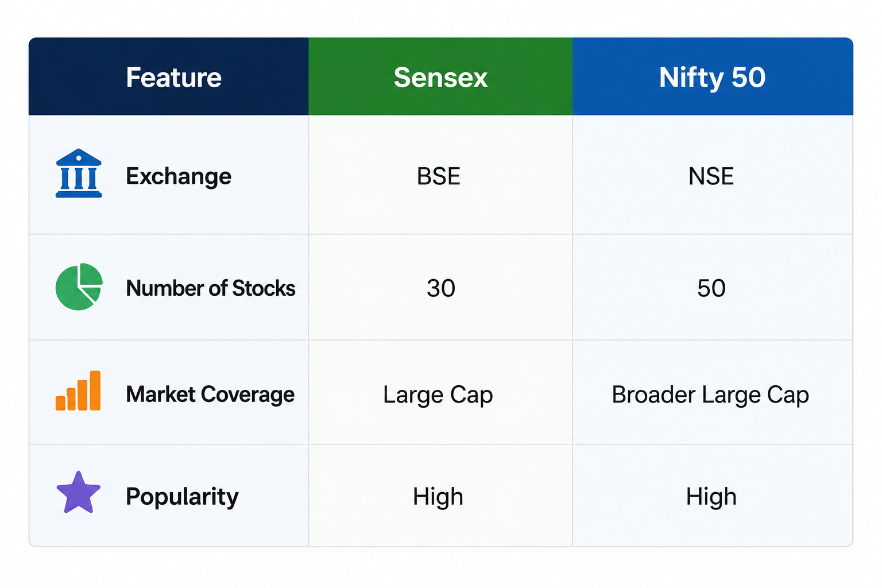Click the value 30 in Sensex column
This screenshot has height=588, width=882.
coord(441,288)
